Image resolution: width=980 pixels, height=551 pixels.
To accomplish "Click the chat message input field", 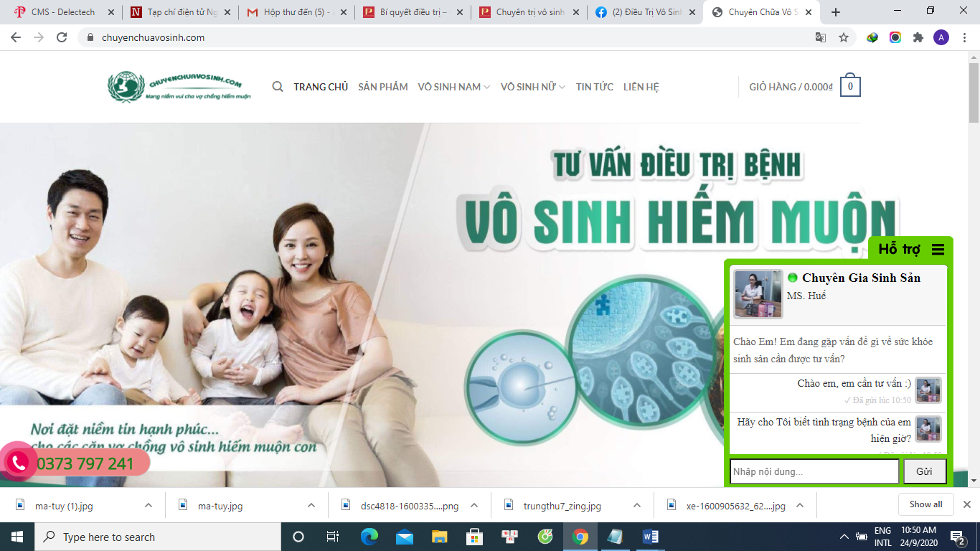I will (814, 471).
